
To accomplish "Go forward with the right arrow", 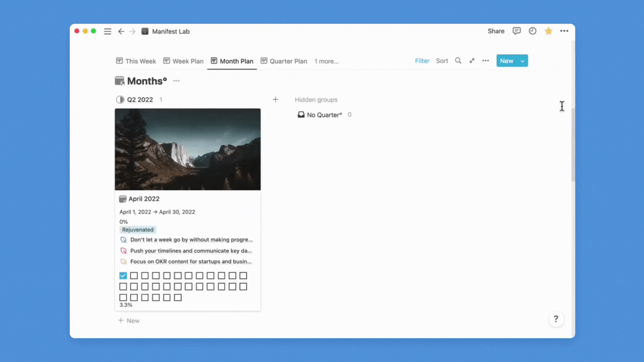I will (x=132, y=31).
